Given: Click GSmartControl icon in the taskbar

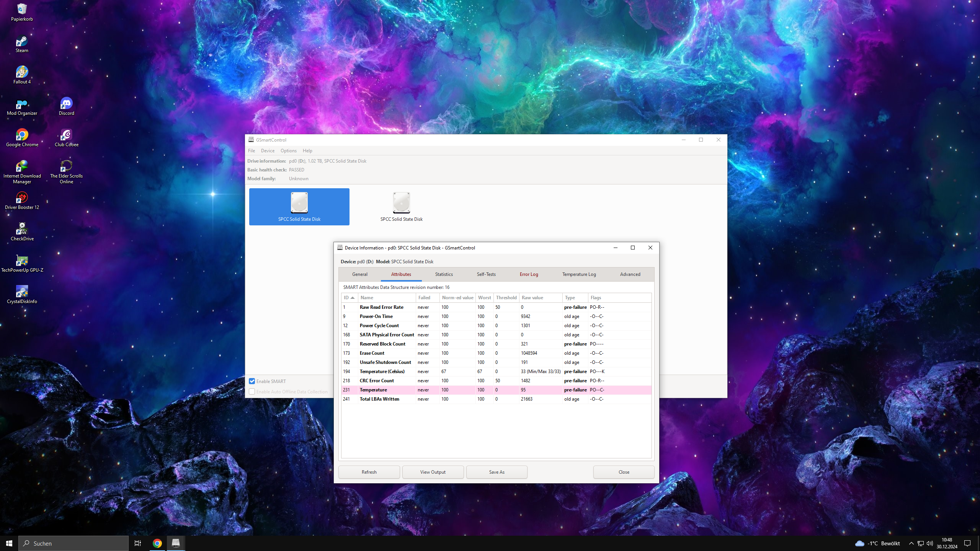Looking at the screenshot, I should click(x=176, y=543).
